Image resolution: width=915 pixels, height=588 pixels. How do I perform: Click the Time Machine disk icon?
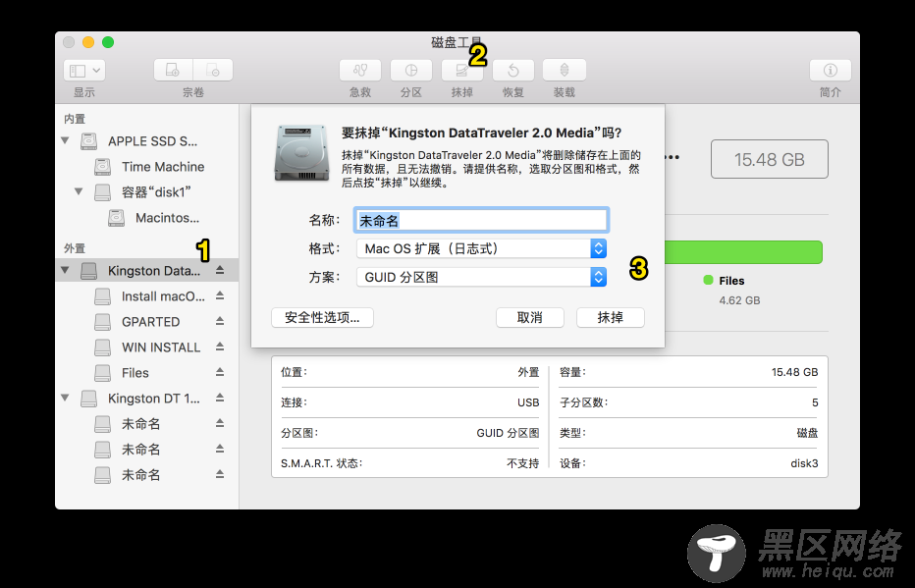coord(102,167)
